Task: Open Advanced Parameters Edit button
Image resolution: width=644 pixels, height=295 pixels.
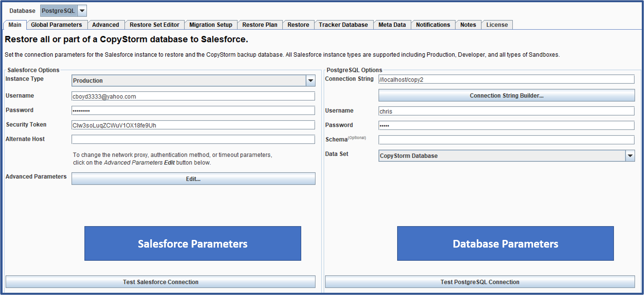Action: [x=193, y=179]
